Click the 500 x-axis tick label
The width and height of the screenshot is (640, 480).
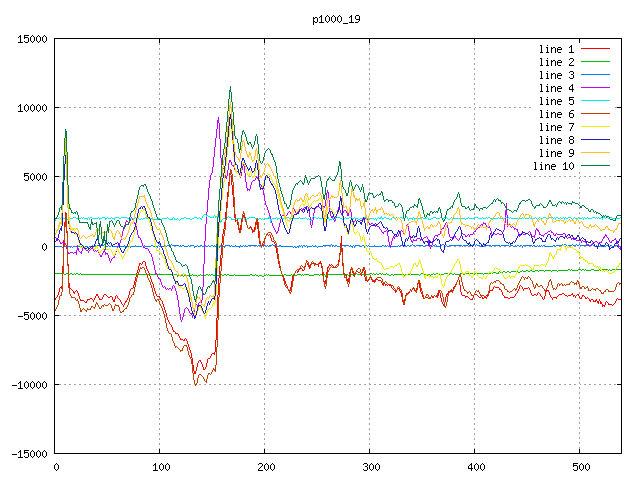pyautogui.click(x=579, y=466)
